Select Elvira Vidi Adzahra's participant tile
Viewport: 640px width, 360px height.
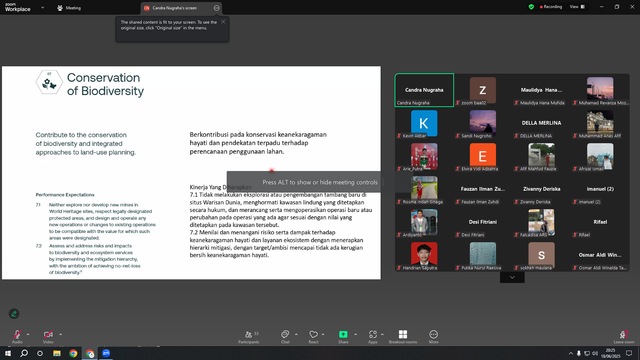pyautogui.click(x=483, y=156)
